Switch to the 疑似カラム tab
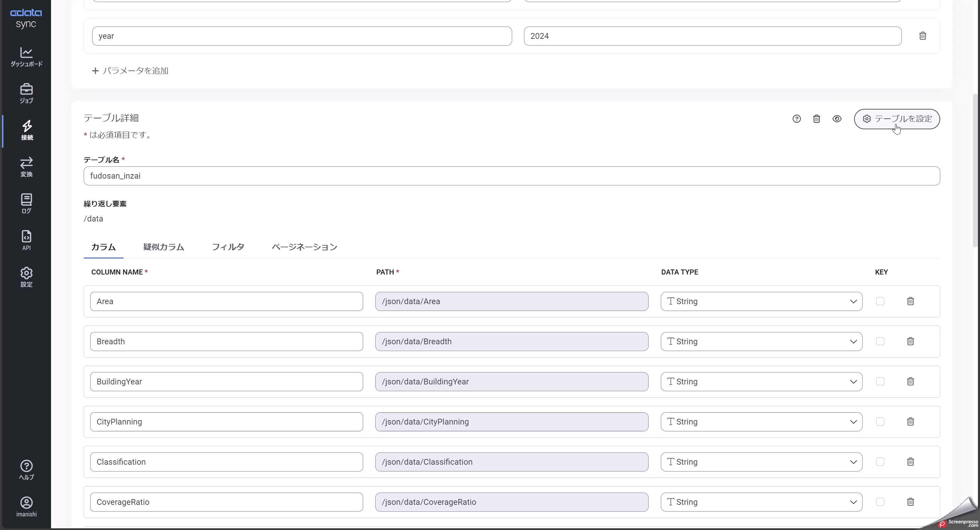This screenshot has width=980, height=530. click(x=164, y=247)
